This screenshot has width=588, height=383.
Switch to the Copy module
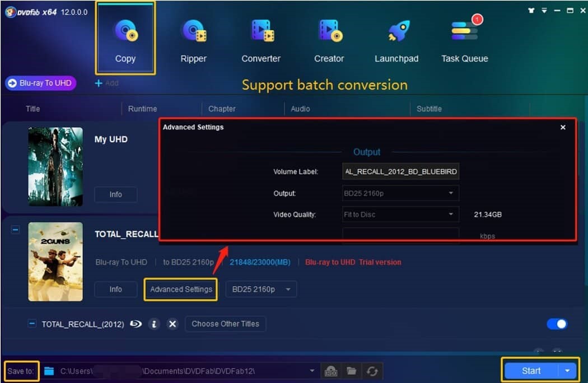(125, 36)
